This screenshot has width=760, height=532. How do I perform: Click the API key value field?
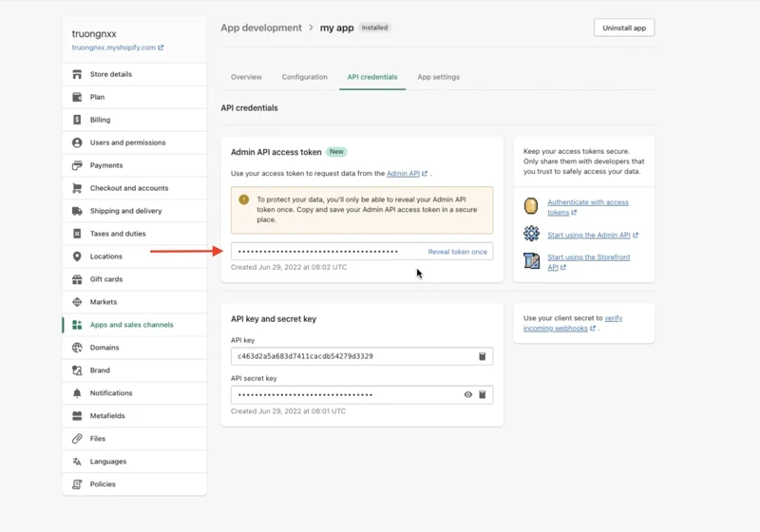pos(362,356)
